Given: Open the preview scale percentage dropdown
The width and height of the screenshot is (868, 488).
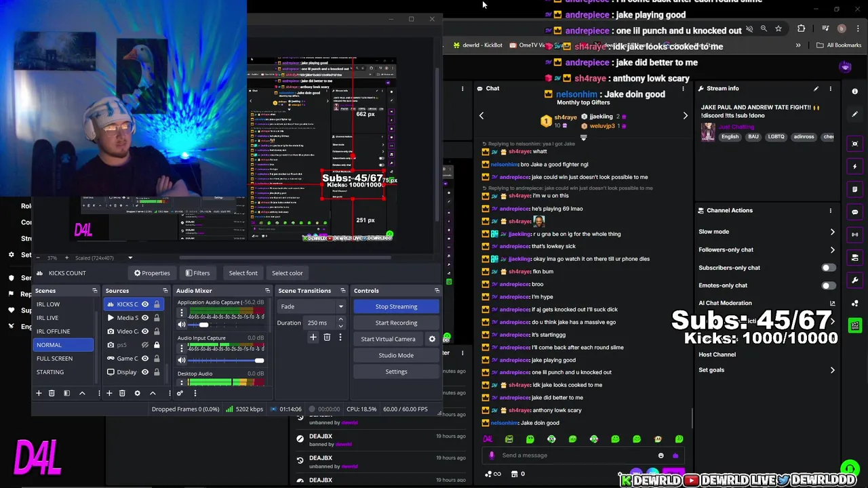Looking at the screenshot, I should point(130,258).
